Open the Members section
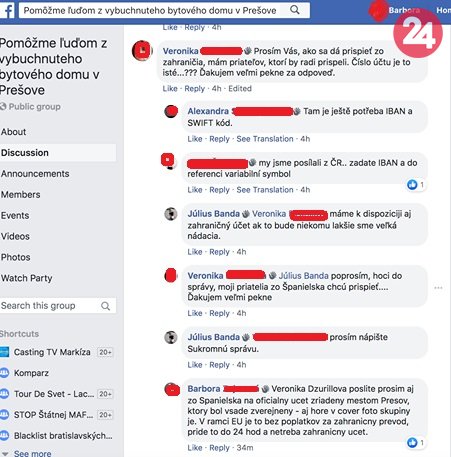451x457 pixels. (21, 195)
